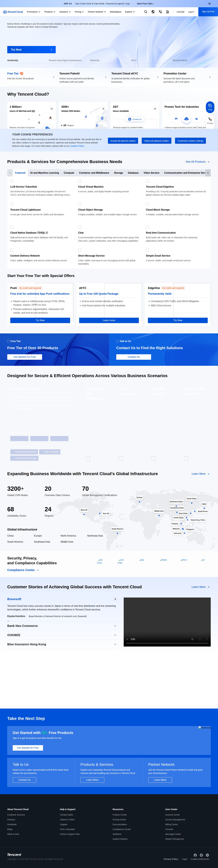Click the Start Free Trial banner link
This screenshot has height=868, width=218.
(x=145, y=4)
